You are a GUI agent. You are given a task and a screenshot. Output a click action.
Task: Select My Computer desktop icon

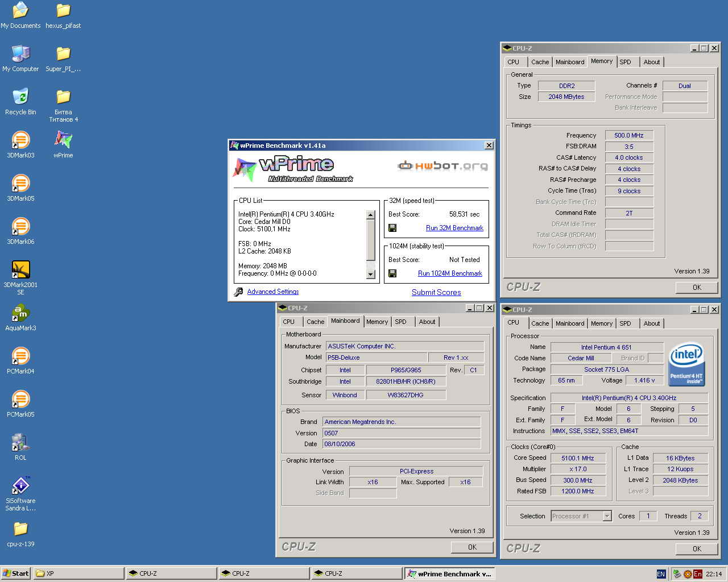coord(20,59)
